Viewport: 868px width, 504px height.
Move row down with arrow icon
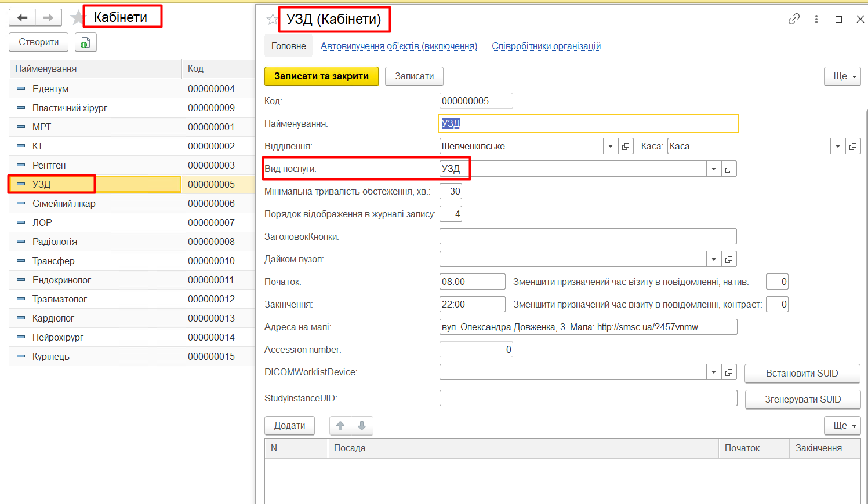point(362,426)
